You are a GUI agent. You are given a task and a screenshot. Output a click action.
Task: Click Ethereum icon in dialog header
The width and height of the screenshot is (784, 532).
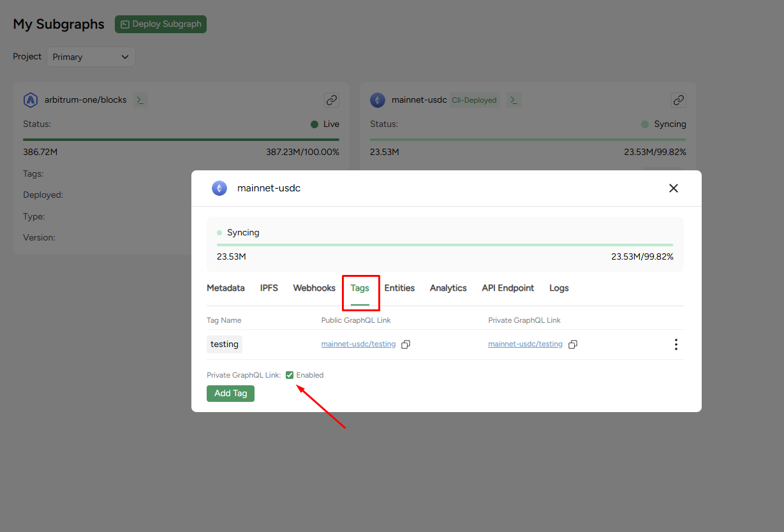tap(219, 188)
